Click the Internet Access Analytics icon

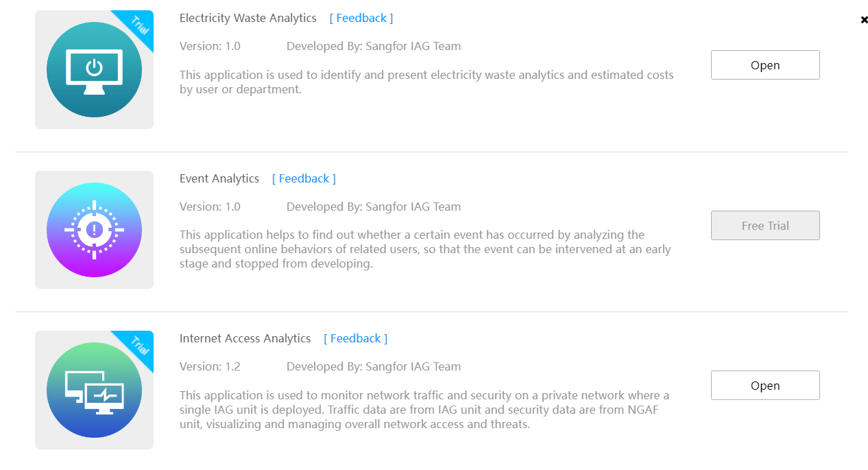(x=94, y=390)
